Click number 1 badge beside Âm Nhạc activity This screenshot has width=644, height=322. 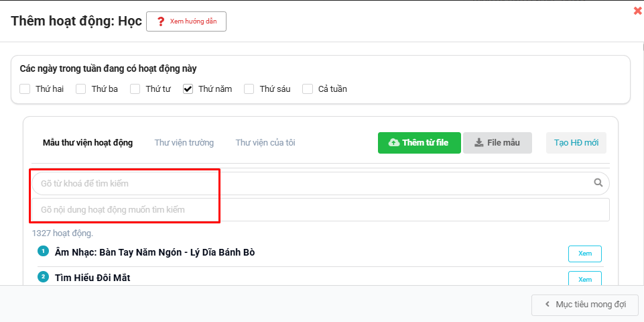[44, 252]
